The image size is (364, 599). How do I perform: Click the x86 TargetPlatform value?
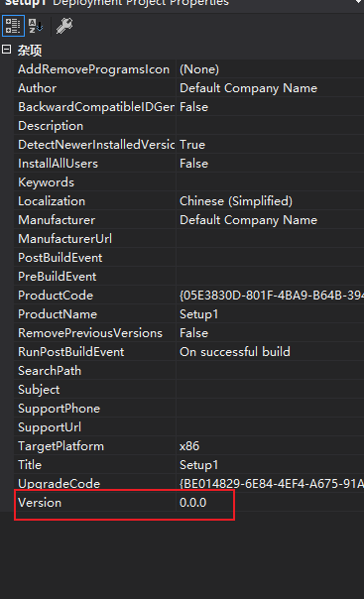tap(189, 446)
